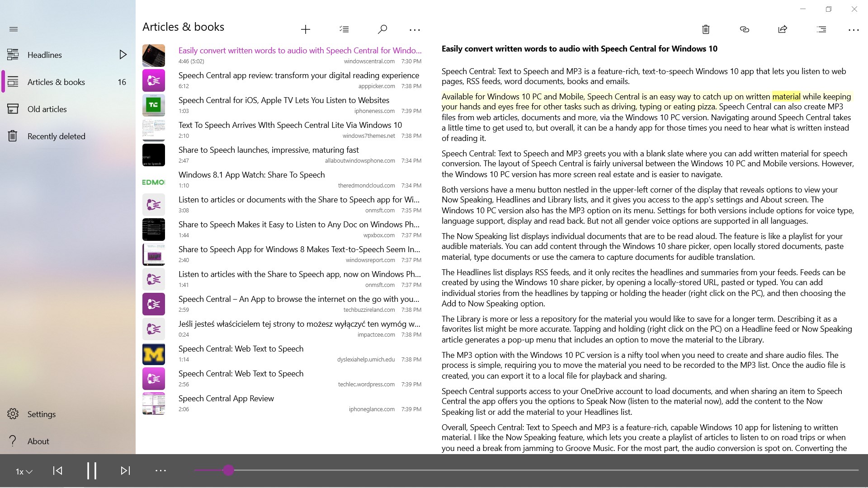
Task: Click the windows7themes.net article thumbnail
Action: 154,130
